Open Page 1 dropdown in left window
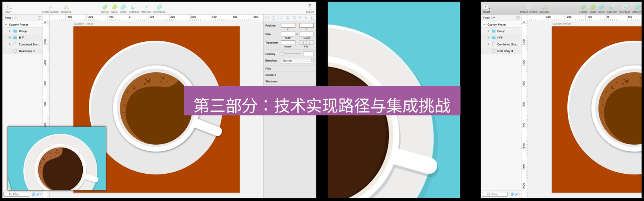Image resolution: width=644 pixels, height=201 pixels. [11, 18]
